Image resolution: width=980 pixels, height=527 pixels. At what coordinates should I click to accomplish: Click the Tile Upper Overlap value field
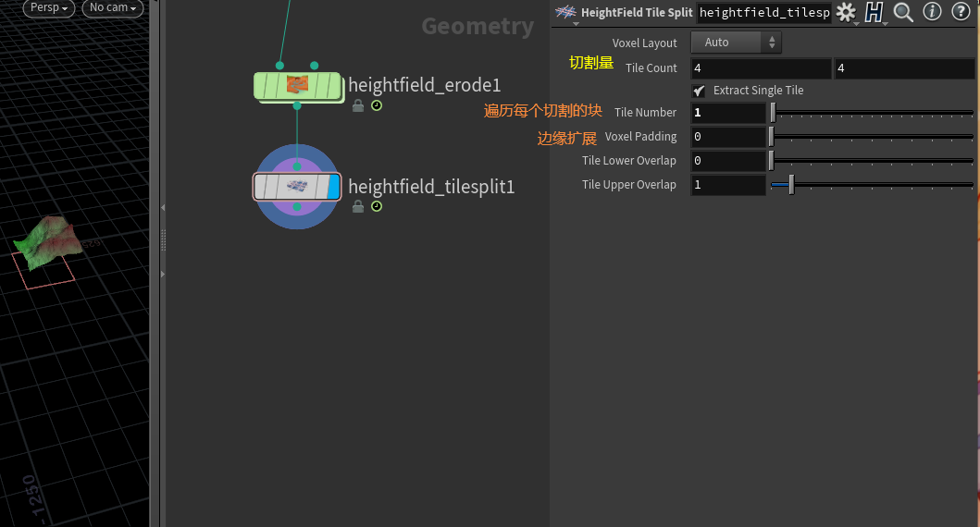click(x=728, y=185)
